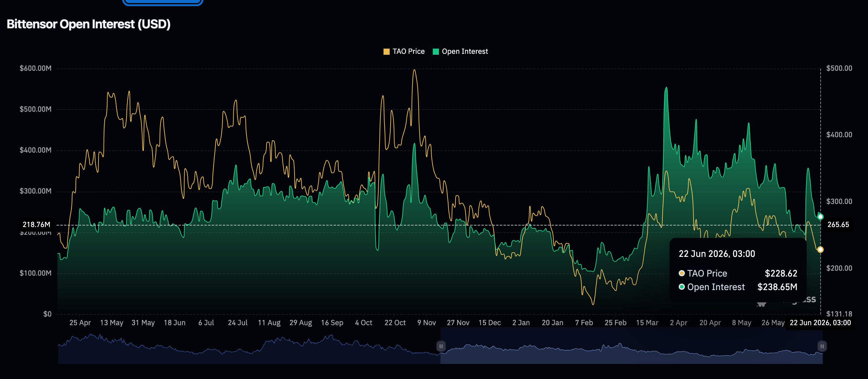Image resolution: width=868 pixels, height=379 pixels.
Task: Toggle the TAO Price legend series
Action: [404, 52]
